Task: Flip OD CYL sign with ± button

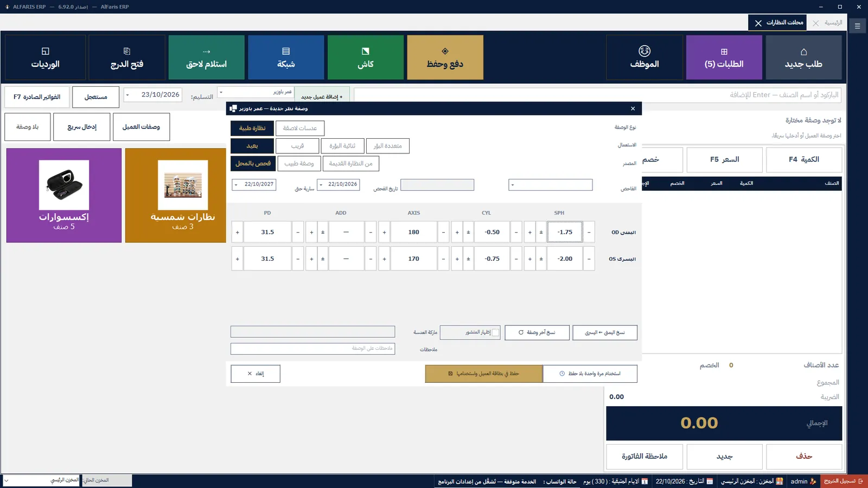Action: (469, 232)
